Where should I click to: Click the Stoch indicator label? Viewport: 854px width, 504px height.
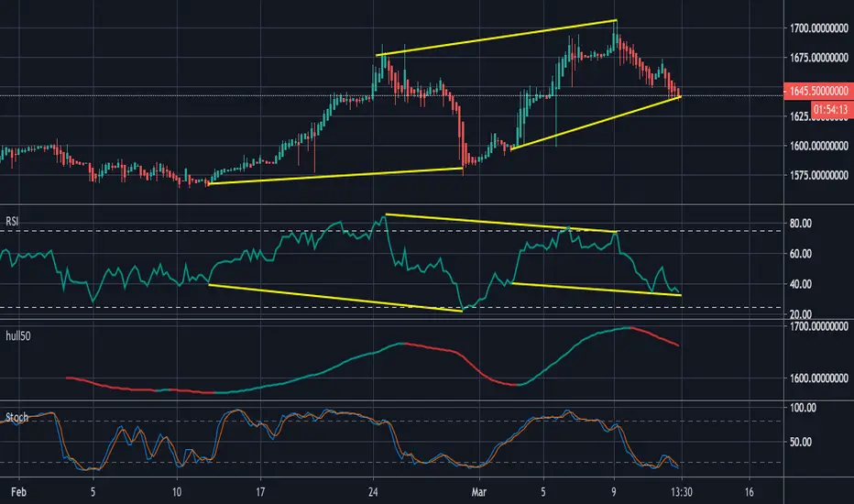(x=16, y=417)
